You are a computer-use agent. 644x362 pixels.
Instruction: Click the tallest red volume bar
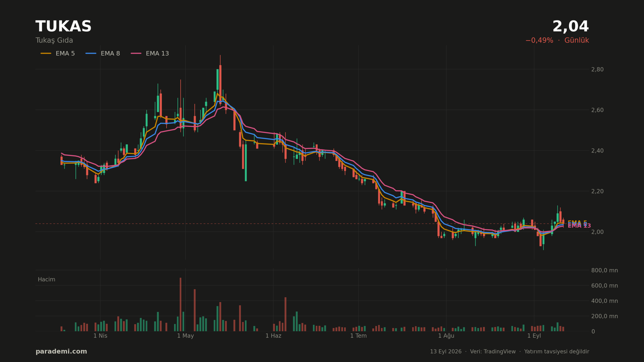point(180,304)
